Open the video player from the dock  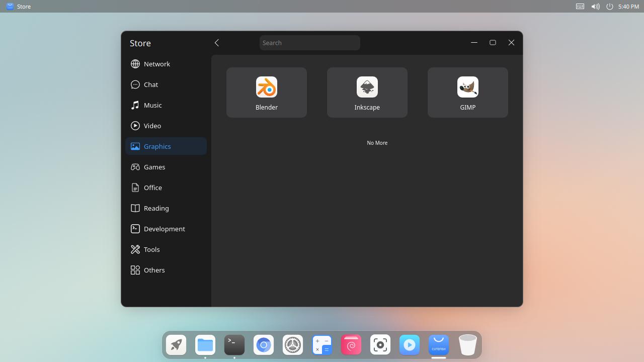pyautogui.click(x=410, y=345)
